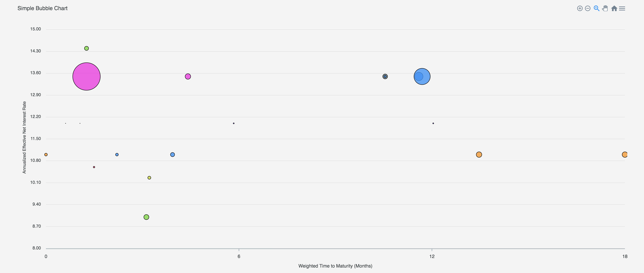Click the yellow-green bubble near 10.25
644x273 pixels.
[149, 178]
